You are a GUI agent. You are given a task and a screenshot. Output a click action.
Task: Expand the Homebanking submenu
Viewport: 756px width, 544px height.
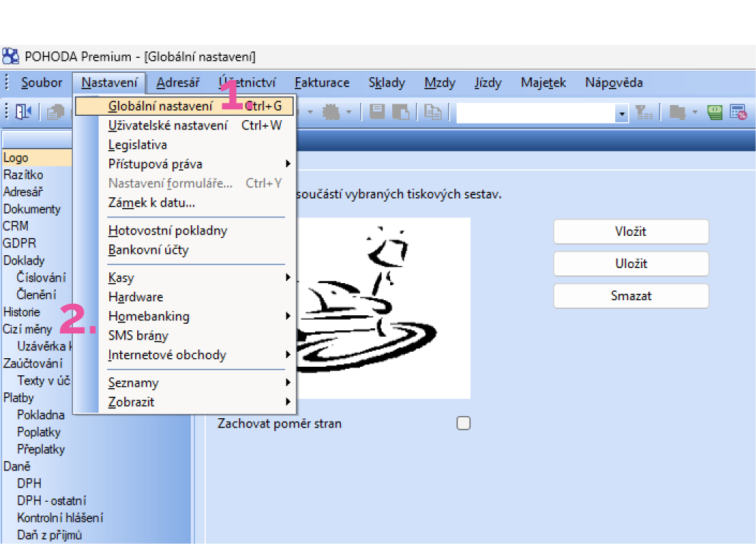(288, 316)
